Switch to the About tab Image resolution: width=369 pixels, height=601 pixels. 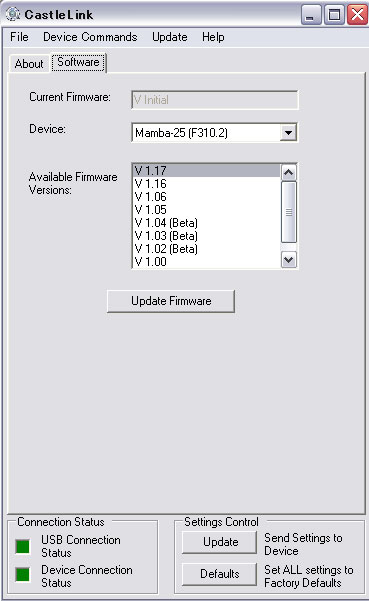(29, 64)
